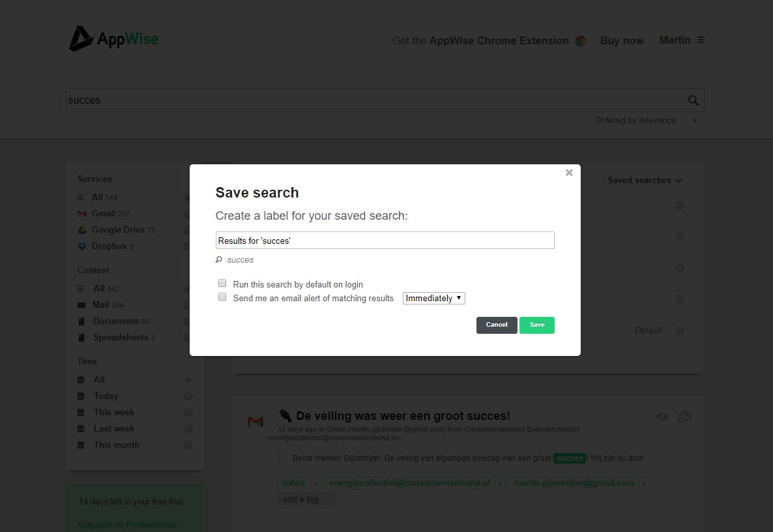
Task: Open result in new window icon
Action: [x=684, y=417]
